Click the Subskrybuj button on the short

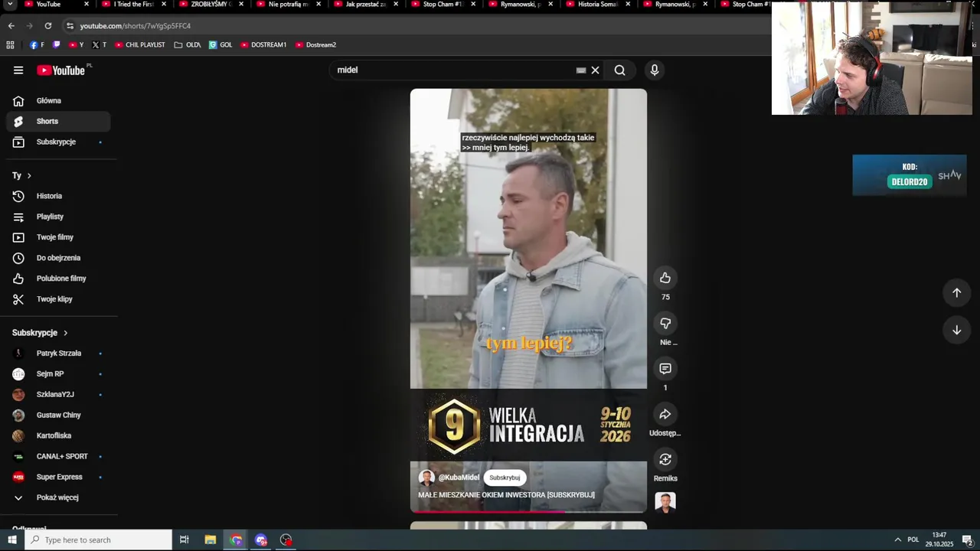click(505, 478)
